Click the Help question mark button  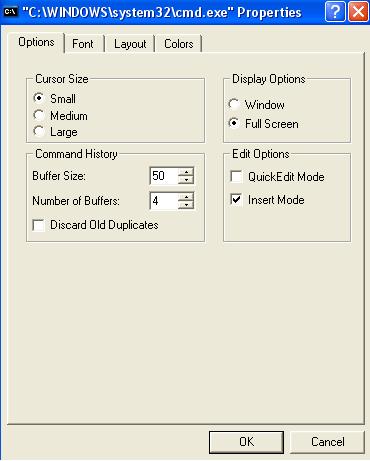[x=335, y=12]
